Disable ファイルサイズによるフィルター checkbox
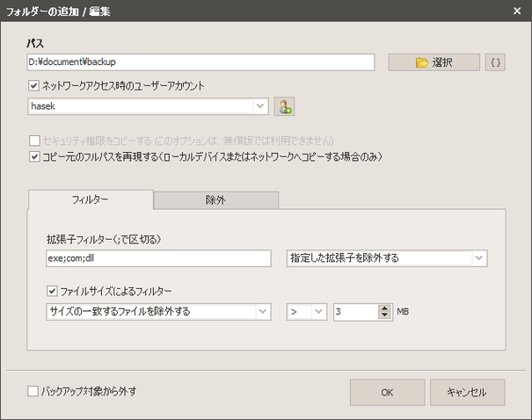 [52, 290]
